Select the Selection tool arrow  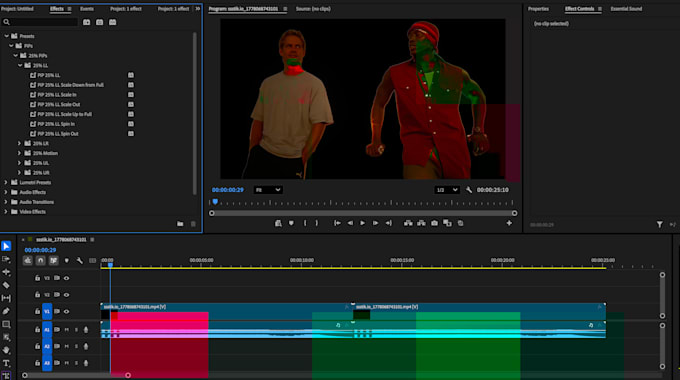pyautogui.click(x=6, y=246)
